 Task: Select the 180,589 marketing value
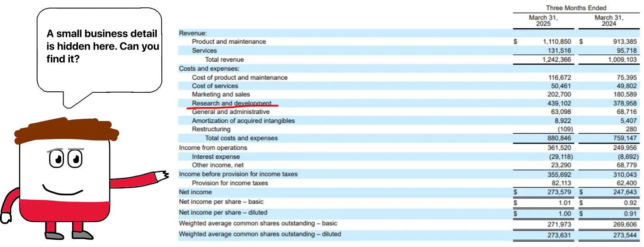point(625,94)
